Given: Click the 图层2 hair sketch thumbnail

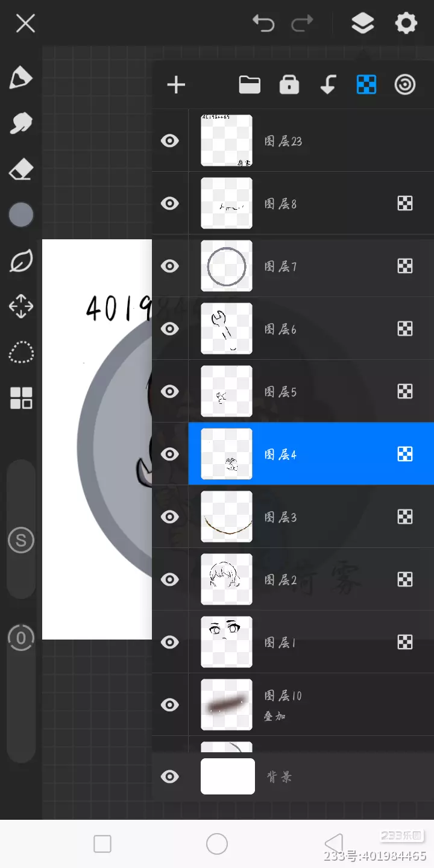Looking at the screenshot, I should pyautogui.click(x=227, y=579).
